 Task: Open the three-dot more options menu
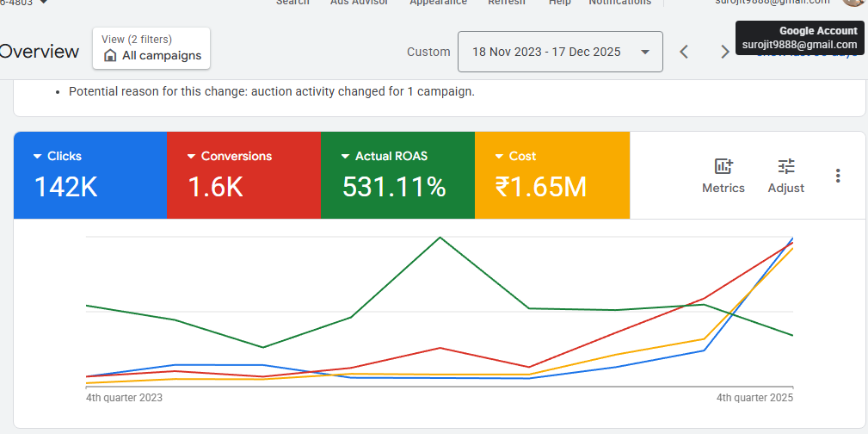pos(838,176)
